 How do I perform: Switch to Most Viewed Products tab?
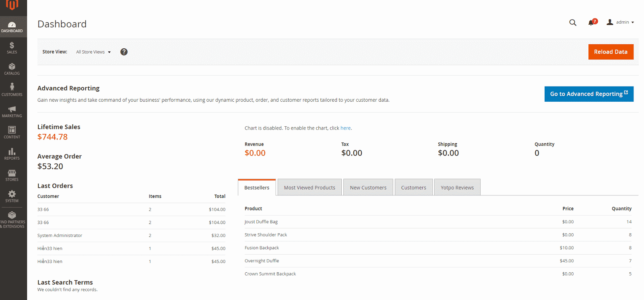pyautogui.click(x=310, y=187)
